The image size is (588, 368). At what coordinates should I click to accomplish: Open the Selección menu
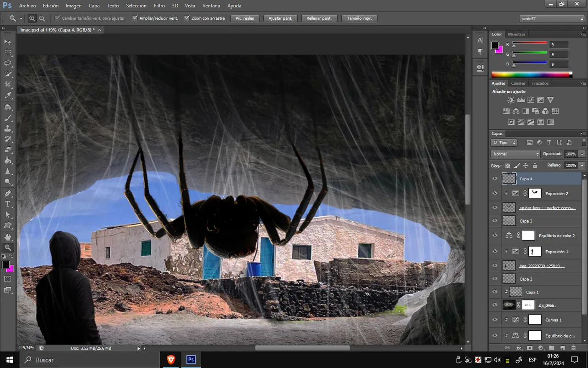(136, 6)
